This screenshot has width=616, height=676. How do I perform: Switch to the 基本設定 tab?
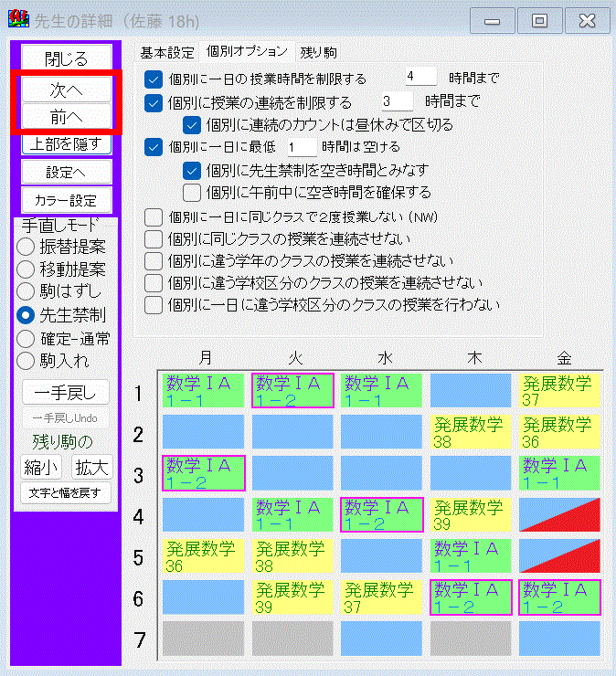tap(167, 53)
